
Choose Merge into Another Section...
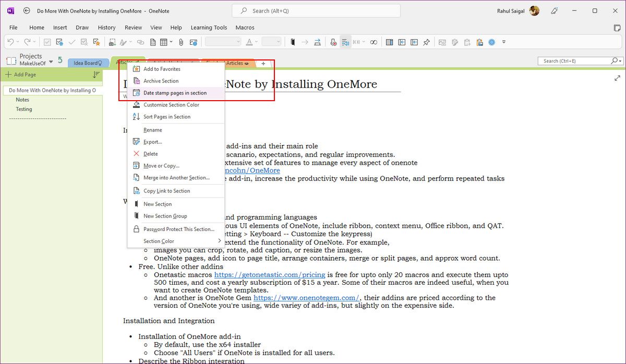coord(176,178)
